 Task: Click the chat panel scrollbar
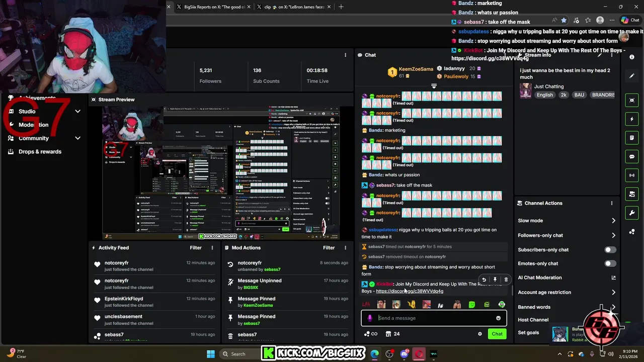coord(511,291)
